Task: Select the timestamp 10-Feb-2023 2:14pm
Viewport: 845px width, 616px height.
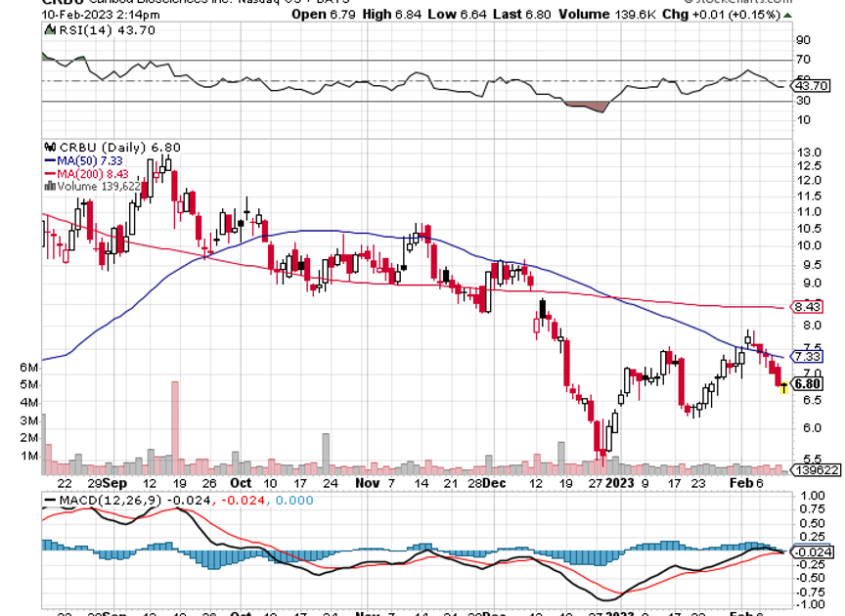Action: (100, 15)
